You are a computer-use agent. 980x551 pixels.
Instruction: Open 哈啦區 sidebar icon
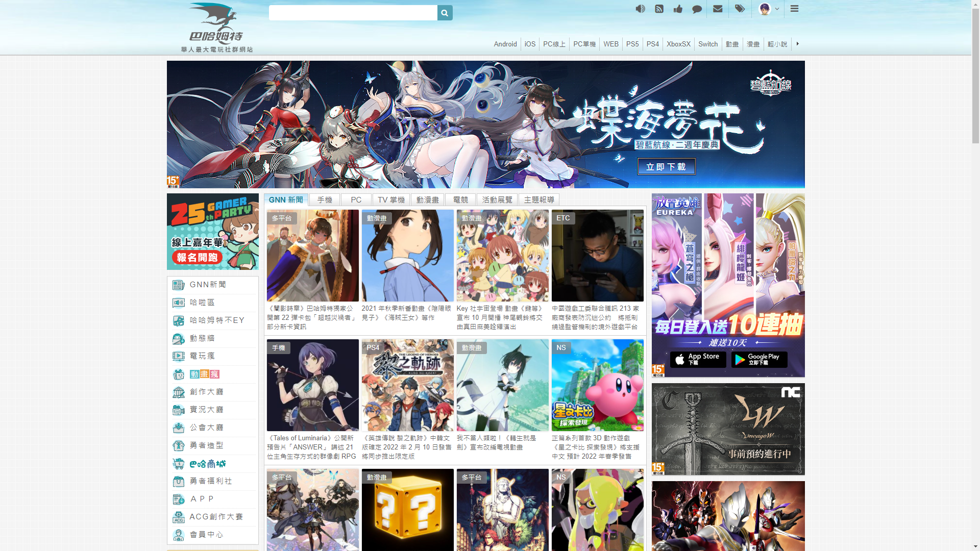pos(178,303)
